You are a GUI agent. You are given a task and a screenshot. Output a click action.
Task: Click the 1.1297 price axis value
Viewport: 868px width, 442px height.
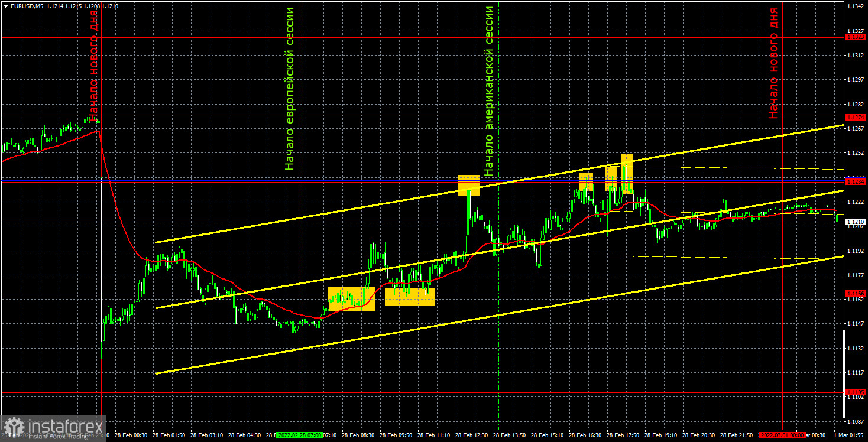pos(856,79)
